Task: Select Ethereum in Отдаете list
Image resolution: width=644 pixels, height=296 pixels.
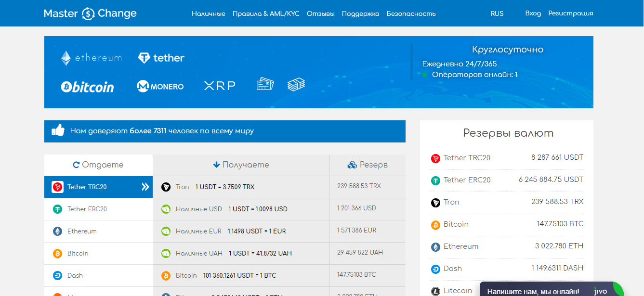Action: click(98, 231)
